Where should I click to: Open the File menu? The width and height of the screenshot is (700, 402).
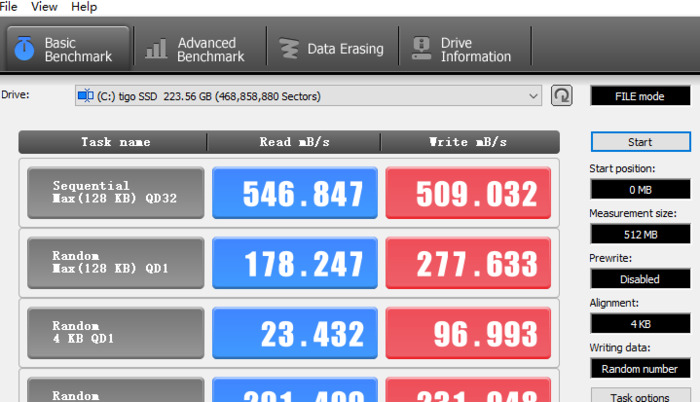click(x=8, y=7)
